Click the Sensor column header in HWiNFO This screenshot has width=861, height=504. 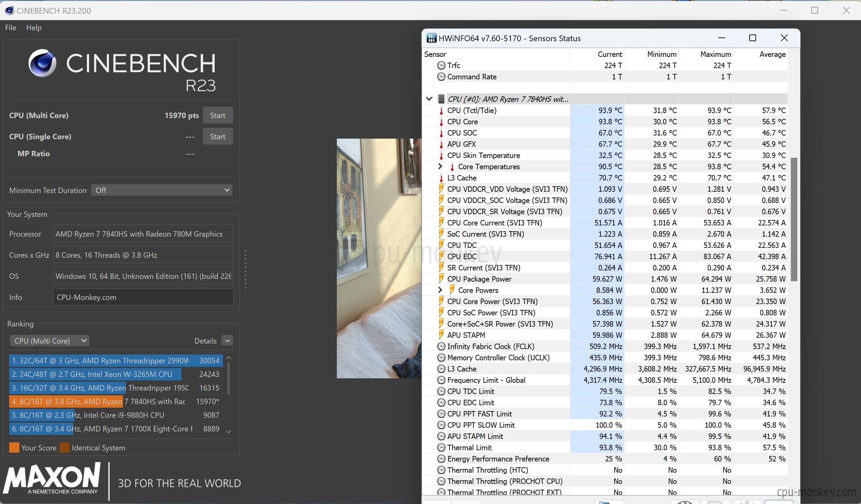(x=496, y=54)
